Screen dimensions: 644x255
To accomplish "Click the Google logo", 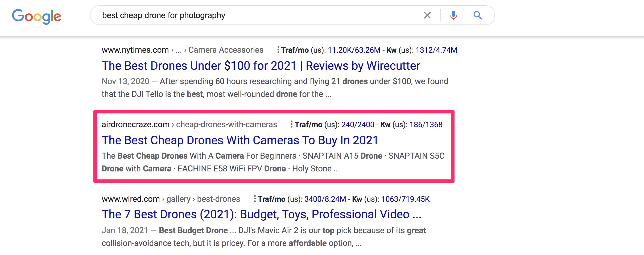I will pos(36,17).
